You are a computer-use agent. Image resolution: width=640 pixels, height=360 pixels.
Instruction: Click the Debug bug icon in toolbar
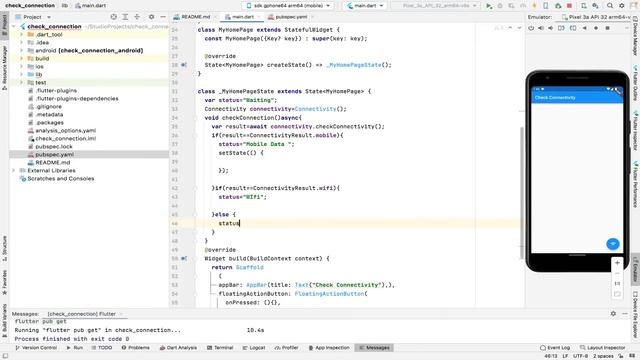click(500, 6)
